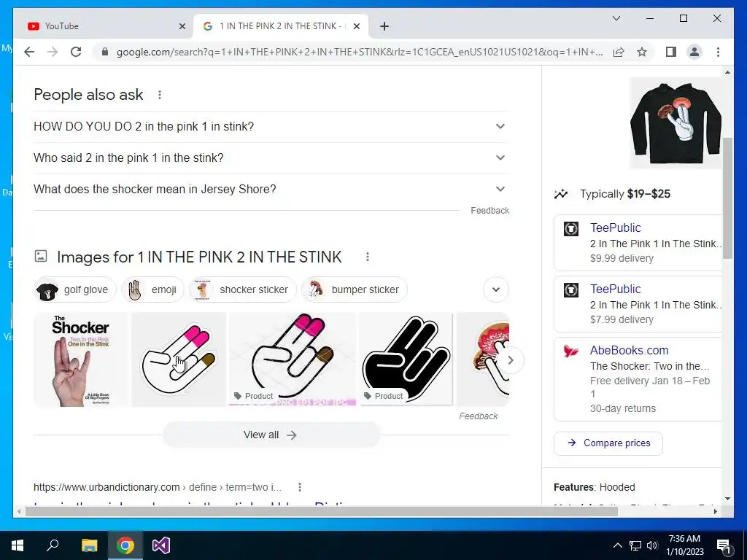Open Images section three-dot options
The height and width of the screenshot is (560, 747).
[x=368, y=257]
